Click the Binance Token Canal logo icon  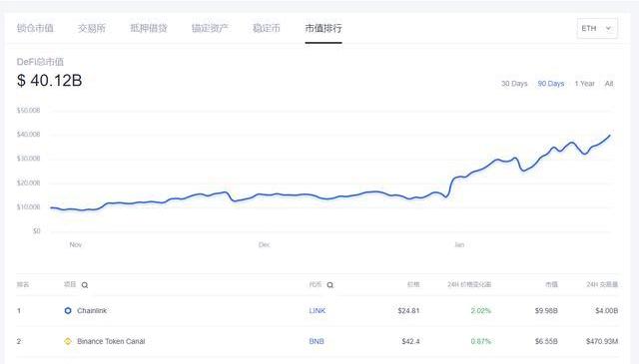click(68, 341)
